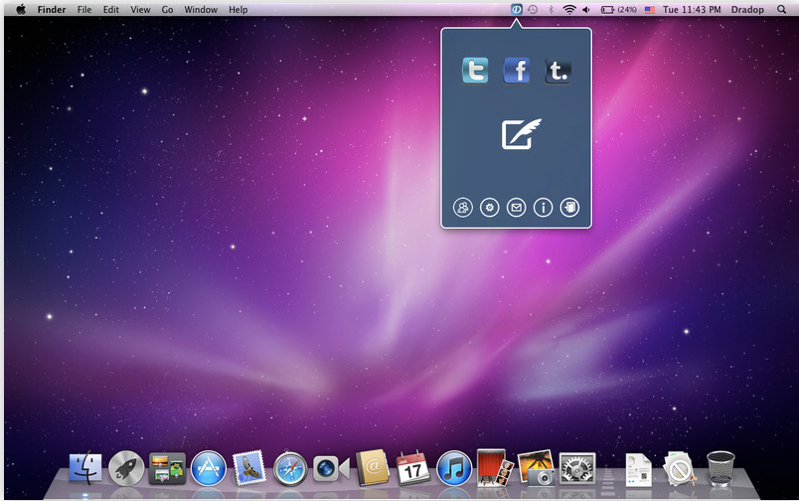This screenshot has width=799, height=501.
Task: Launch Finder from the Dock
Action: 85,468
